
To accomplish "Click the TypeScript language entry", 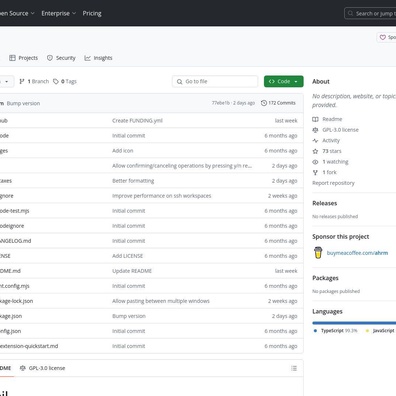I will tap(335, 331).
